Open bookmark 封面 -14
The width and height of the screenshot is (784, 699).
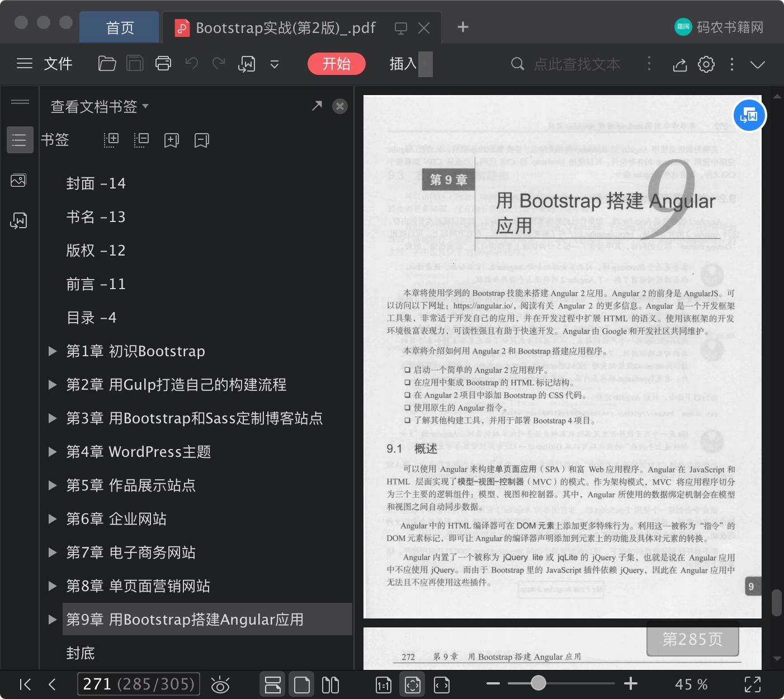(96, 183)
